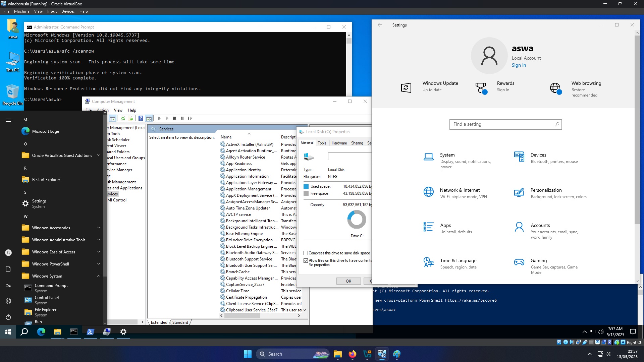The height and width of the screenshot is (362, 644).
Task: Open Personalization settings
Action: click(x=550, y=193)
